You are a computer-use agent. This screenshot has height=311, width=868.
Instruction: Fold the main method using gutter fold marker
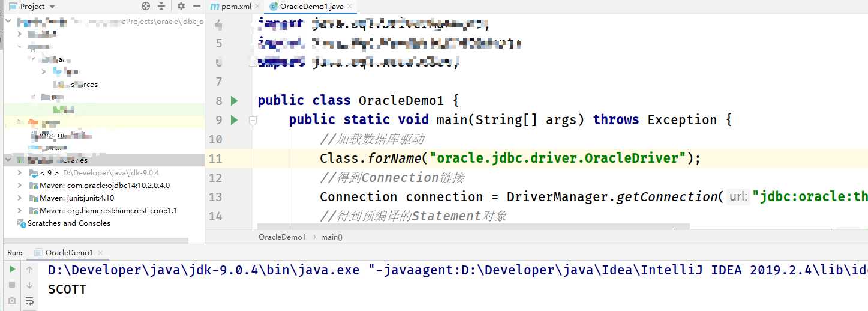click(x=253, y=120)
